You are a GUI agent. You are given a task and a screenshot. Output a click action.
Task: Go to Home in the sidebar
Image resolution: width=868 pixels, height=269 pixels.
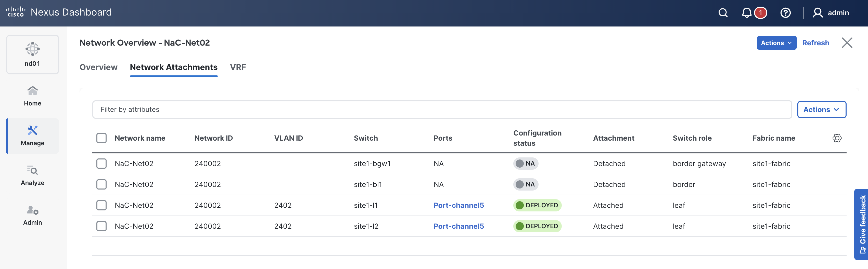coord(32,96)
